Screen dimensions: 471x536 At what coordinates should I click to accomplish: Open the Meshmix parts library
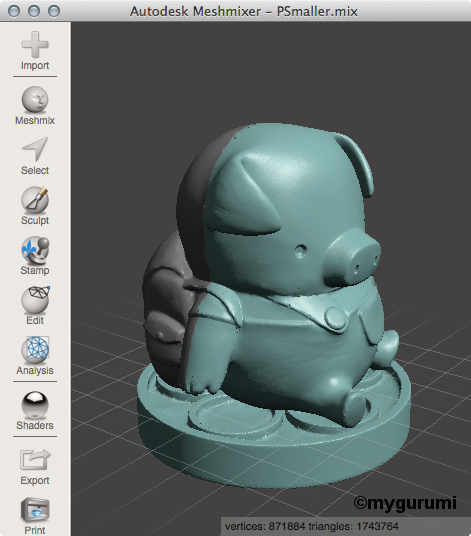[x=35, y=105]
